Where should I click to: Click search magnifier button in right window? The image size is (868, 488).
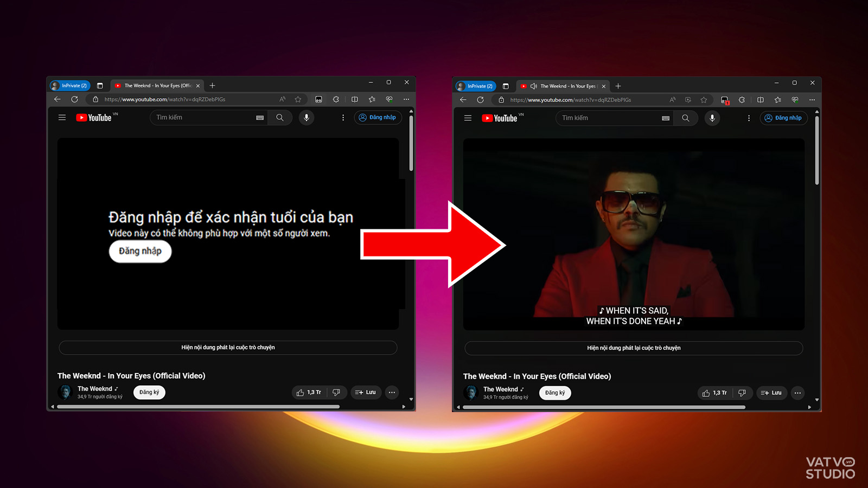(686, 118)
